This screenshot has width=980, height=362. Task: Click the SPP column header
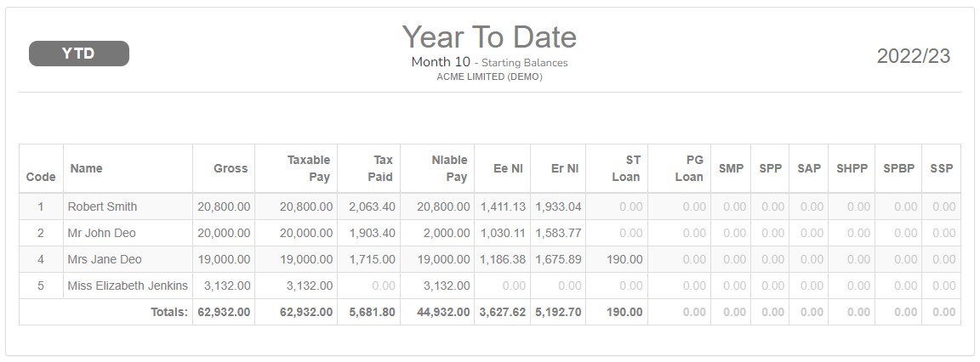tap(771, 168)
